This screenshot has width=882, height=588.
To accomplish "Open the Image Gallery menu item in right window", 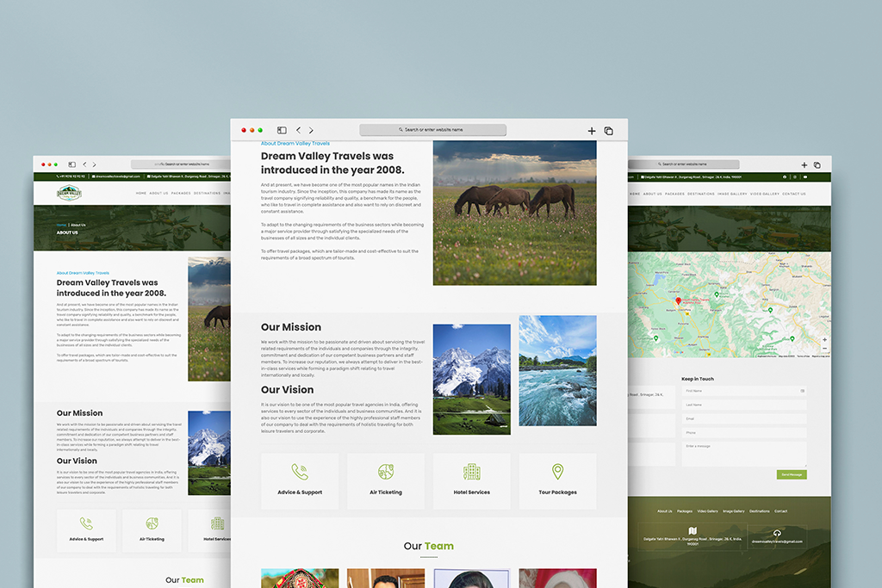I will 732,194.
